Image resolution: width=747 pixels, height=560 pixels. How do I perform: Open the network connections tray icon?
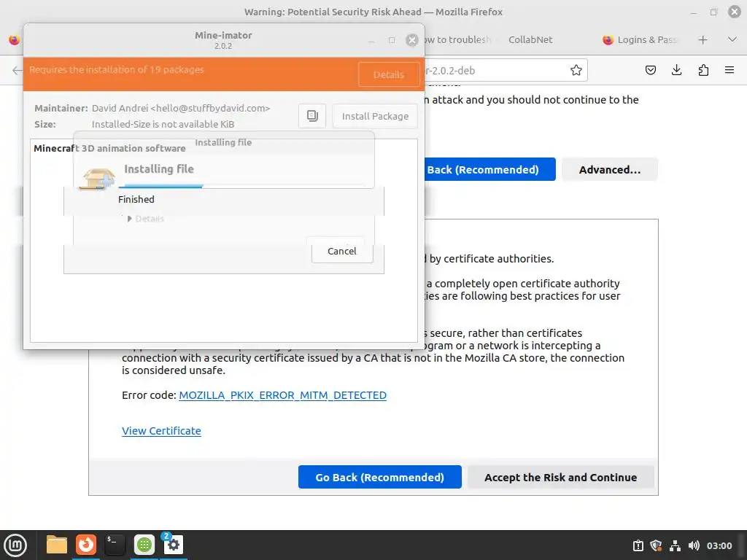(675, 545)
